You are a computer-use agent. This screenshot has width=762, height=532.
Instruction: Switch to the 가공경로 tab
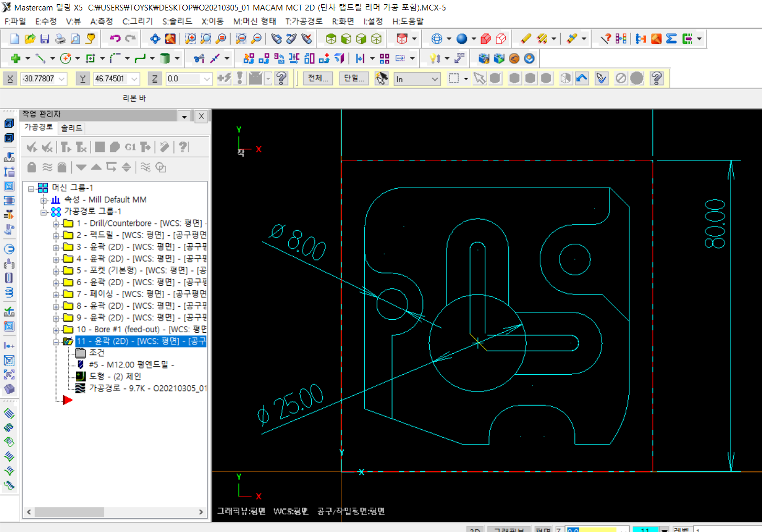[38, 127]
